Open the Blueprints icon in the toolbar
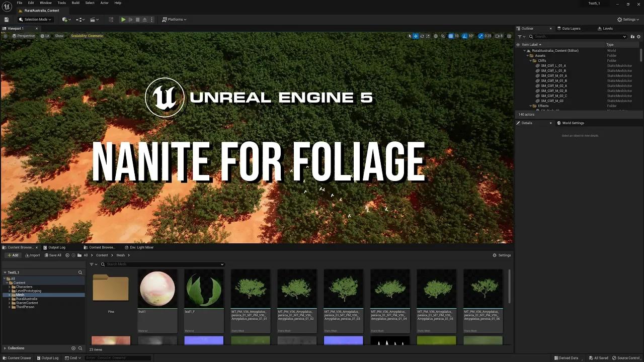Image resolution: width=644 pixels, height=362 pixels. [79, 19]
